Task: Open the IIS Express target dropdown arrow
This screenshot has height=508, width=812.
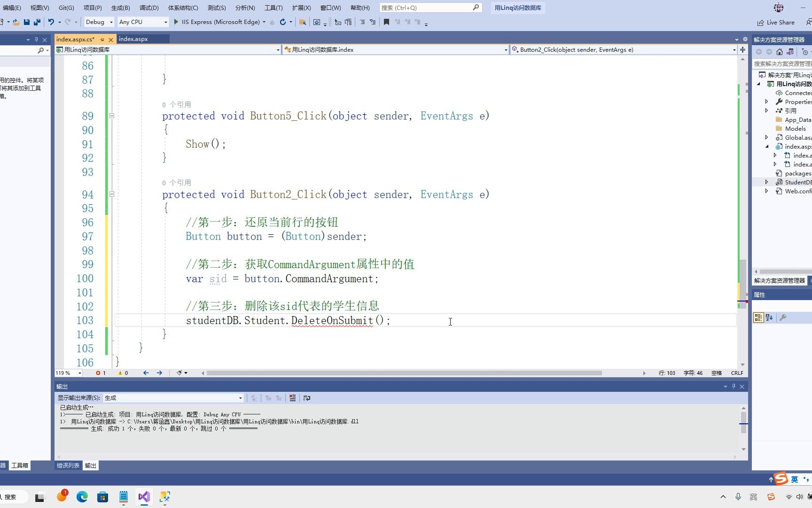Action: click(x=264, y=22)
